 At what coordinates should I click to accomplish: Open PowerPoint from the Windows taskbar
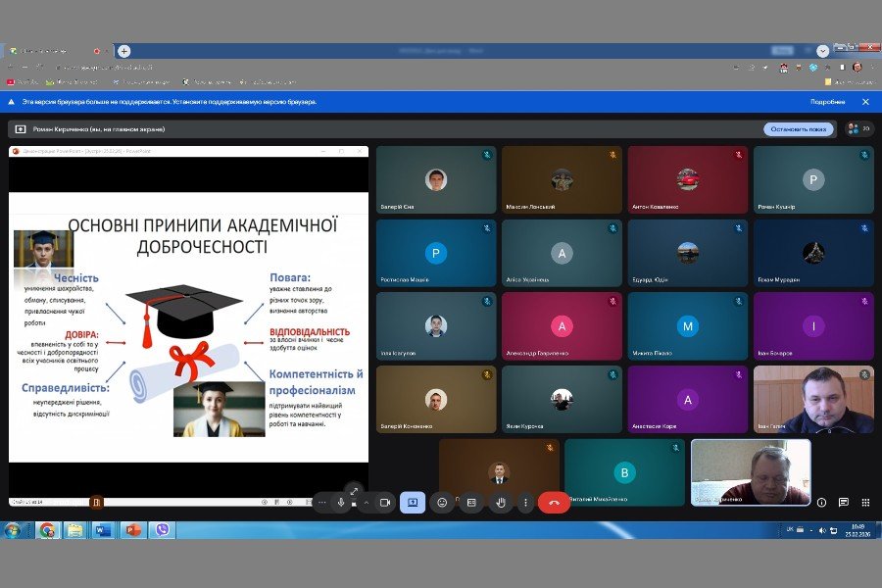coord(132,530)
